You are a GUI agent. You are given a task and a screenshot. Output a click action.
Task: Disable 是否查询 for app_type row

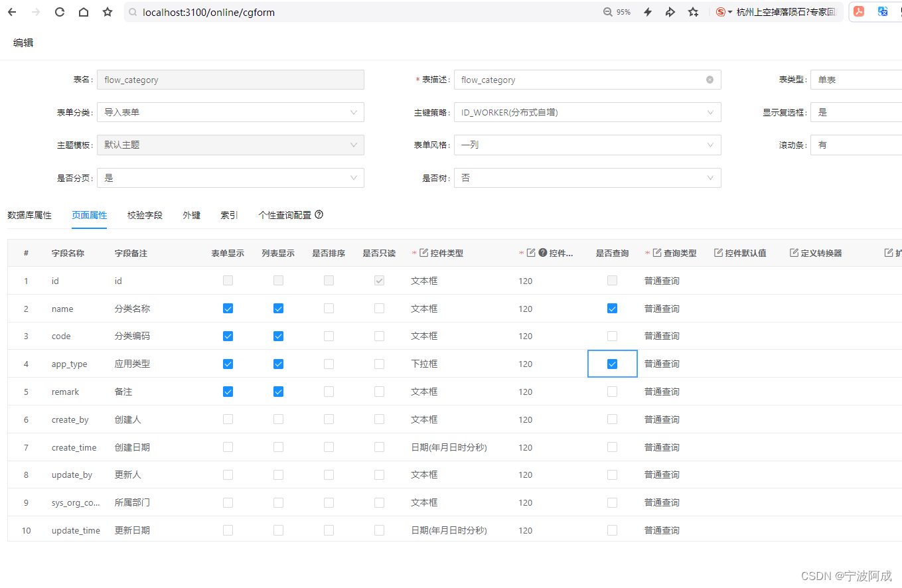point(612,363)
